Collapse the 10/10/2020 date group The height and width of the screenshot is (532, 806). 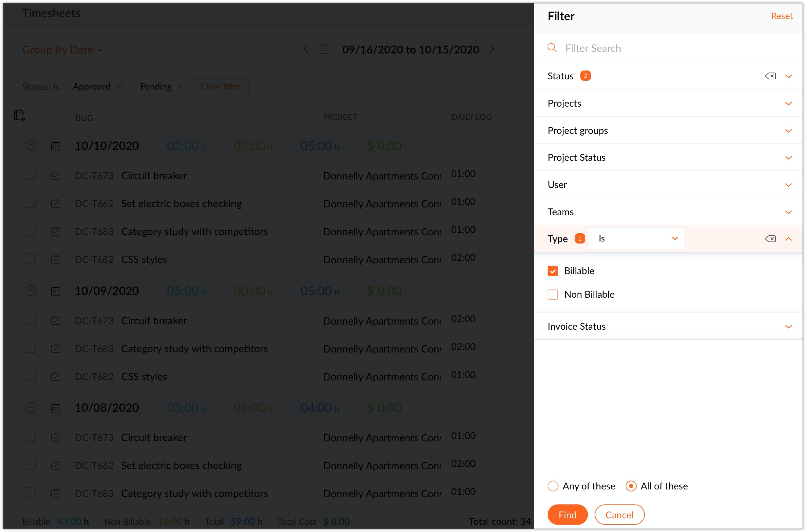[x=31, y=146]
